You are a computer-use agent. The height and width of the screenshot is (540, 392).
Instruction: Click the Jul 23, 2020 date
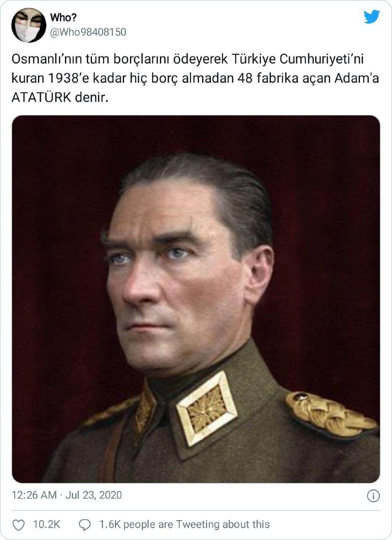[x=94, y=495]
